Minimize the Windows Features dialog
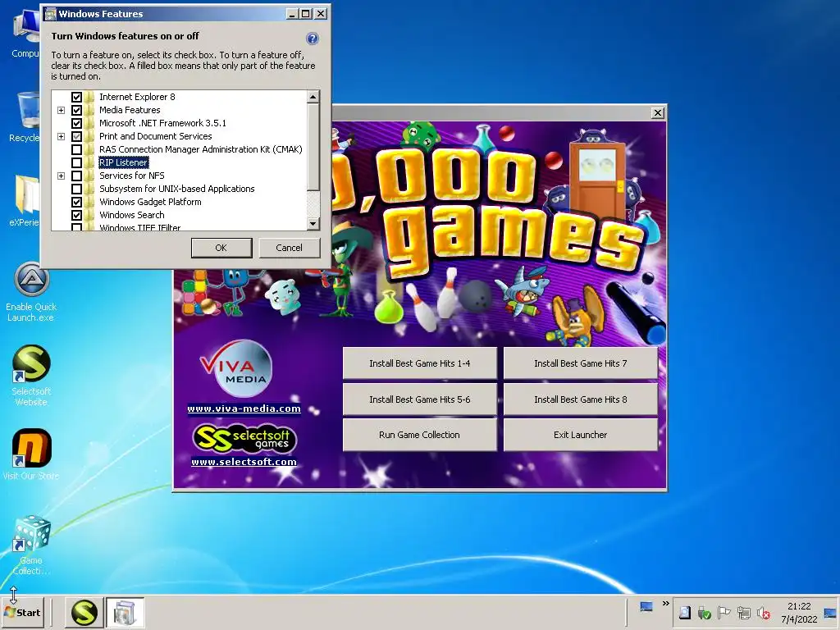This screenshot has width=840, height=630. (292, 14)
